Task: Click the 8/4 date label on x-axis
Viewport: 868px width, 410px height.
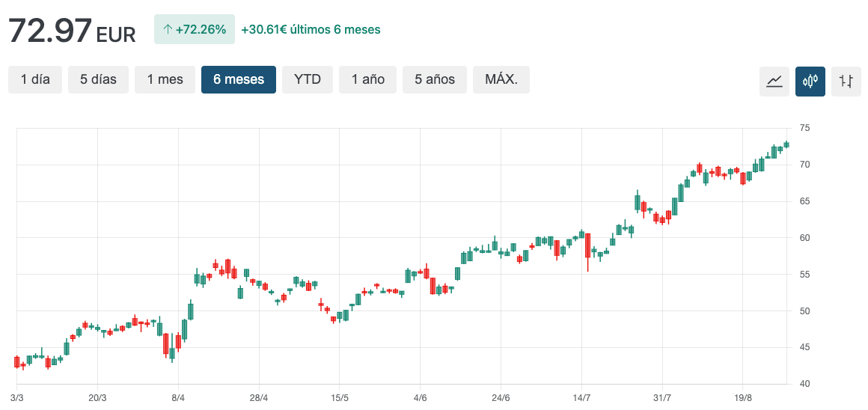Action: (178, 397)
